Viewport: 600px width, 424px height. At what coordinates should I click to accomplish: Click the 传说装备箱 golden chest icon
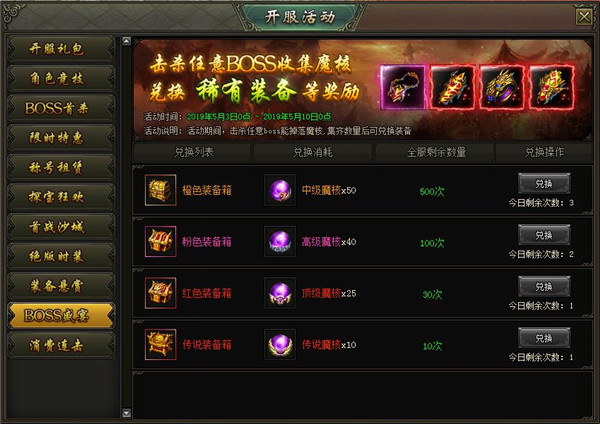coord(161,344)
